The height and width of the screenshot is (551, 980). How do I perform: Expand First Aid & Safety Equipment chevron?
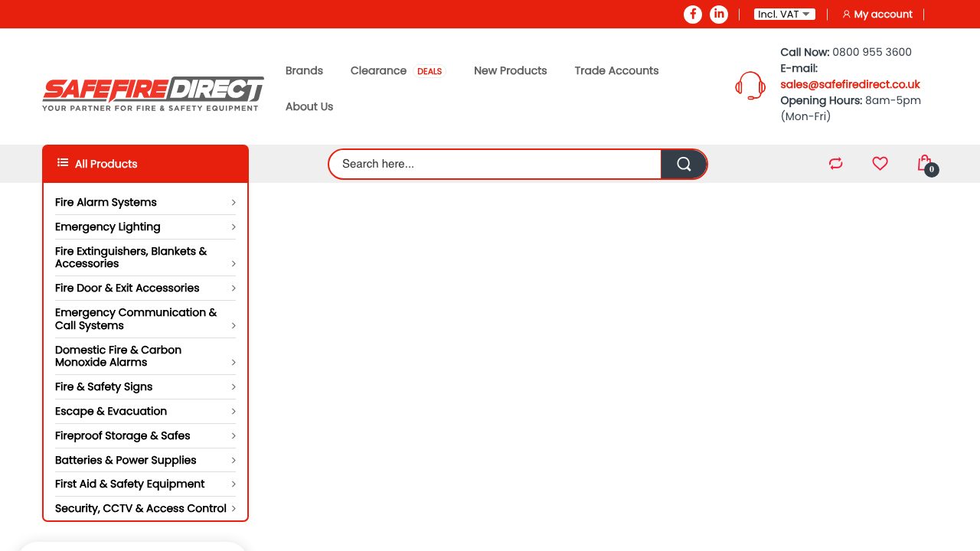pyautogui.click(x=234, y=484)
